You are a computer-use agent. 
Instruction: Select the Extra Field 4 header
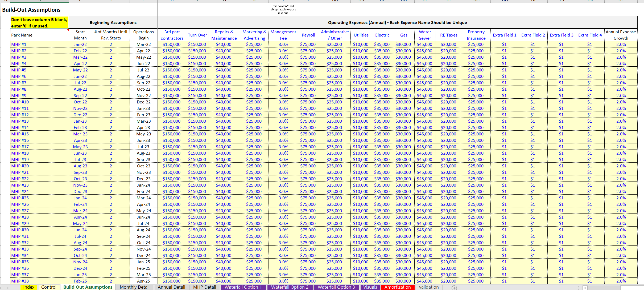click(x=590, y=35)
